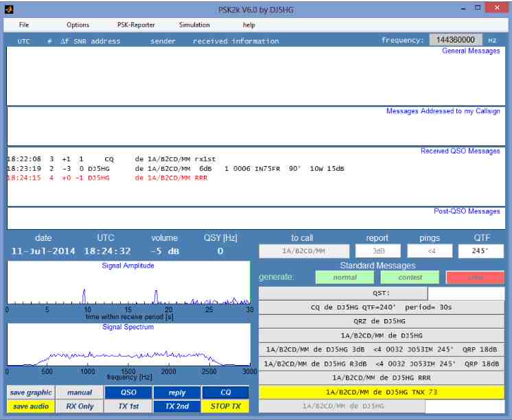Enable RX Only mode

79,406
